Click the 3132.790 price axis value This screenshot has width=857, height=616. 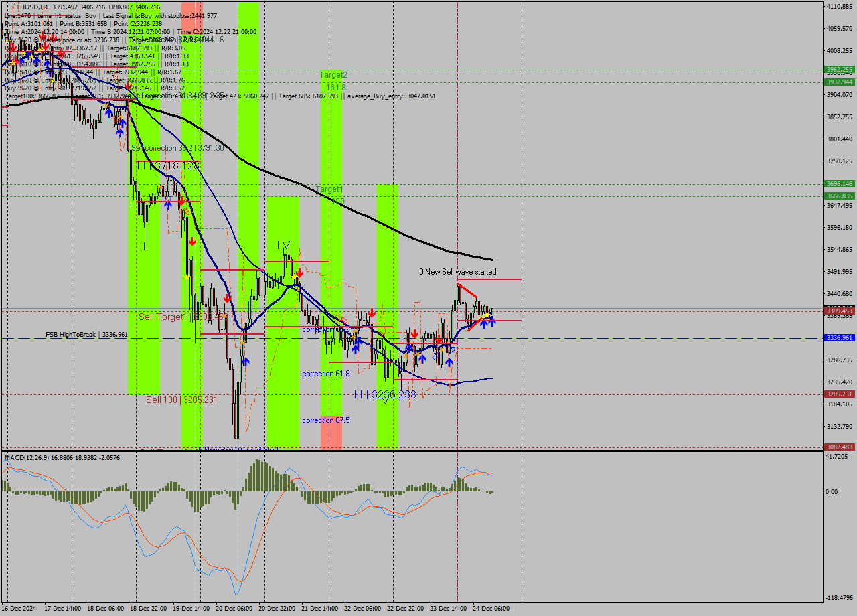pyautogui.click(x=840, y=426)
